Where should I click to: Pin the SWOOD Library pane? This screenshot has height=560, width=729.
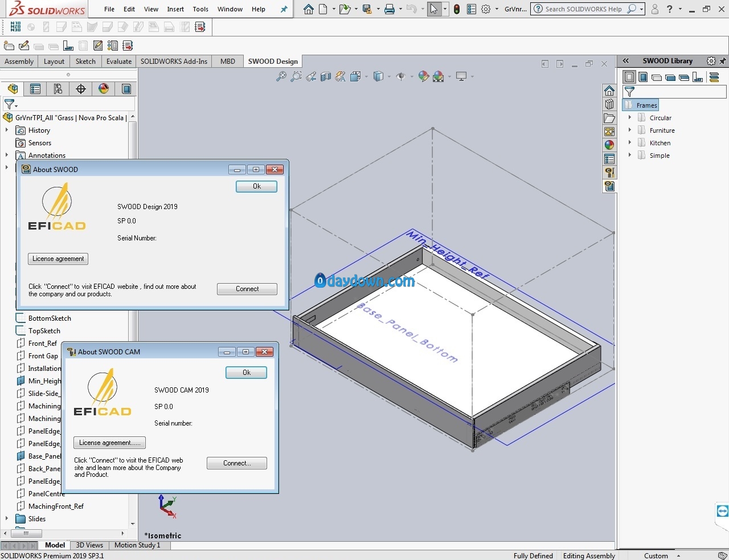(723, 61)
